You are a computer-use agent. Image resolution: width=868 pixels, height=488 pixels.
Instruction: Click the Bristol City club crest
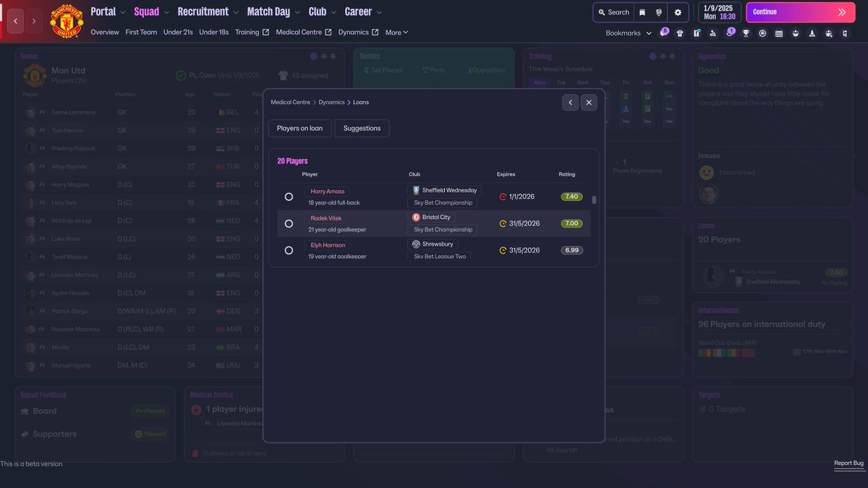coord(416,217)
